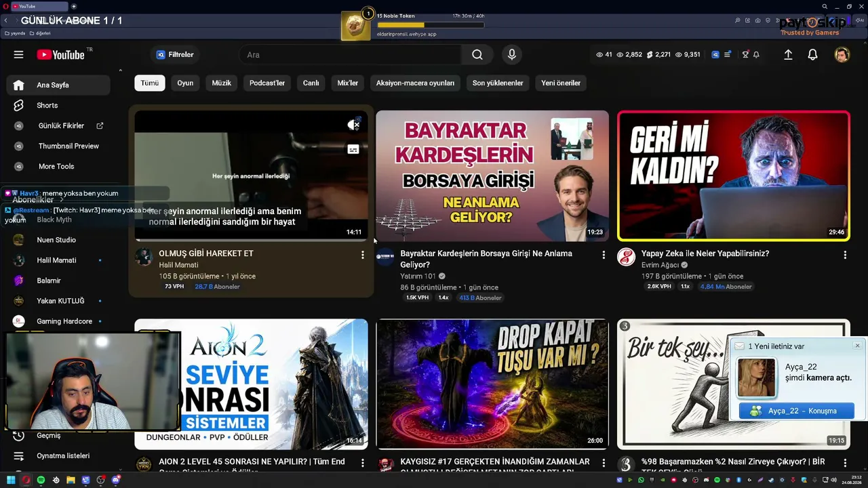868x488 pixels.
Task: Open Nuen Studio subscription
Action: [58, 240]
